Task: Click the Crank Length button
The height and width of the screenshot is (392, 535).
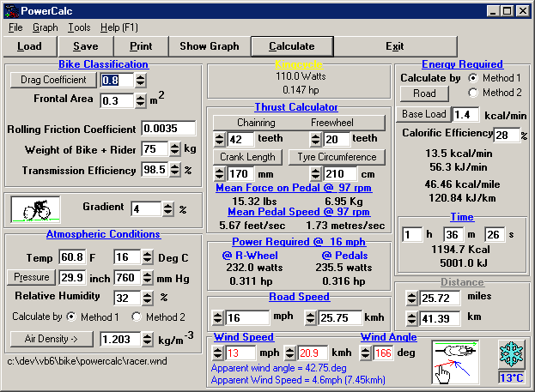Action: point(247,157)
